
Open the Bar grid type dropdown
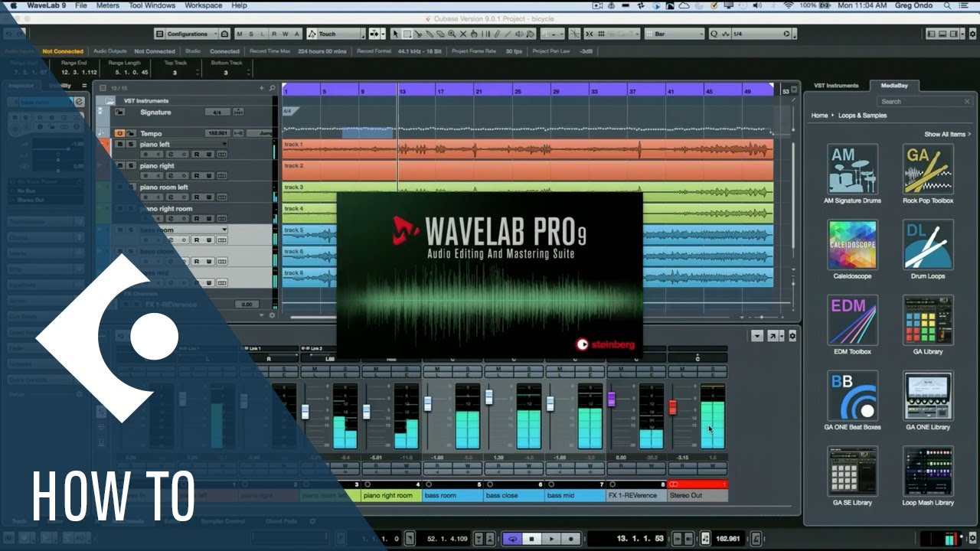674,34
